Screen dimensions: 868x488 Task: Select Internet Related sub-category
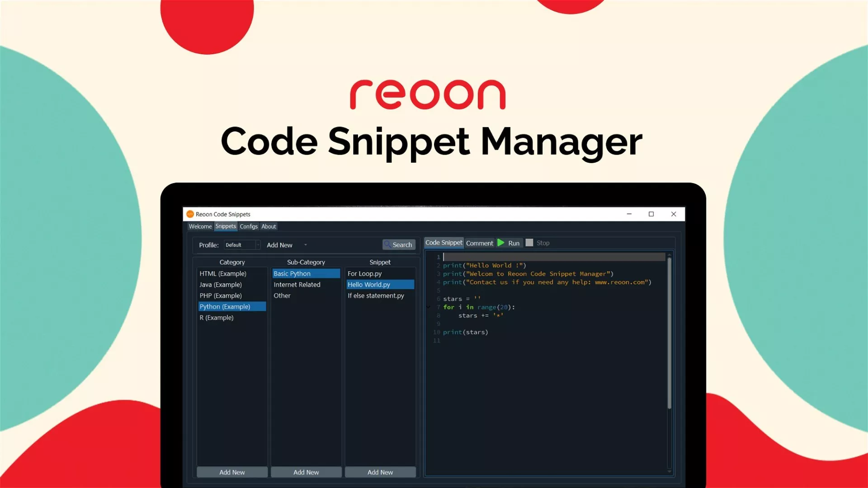tap(297, 285)
